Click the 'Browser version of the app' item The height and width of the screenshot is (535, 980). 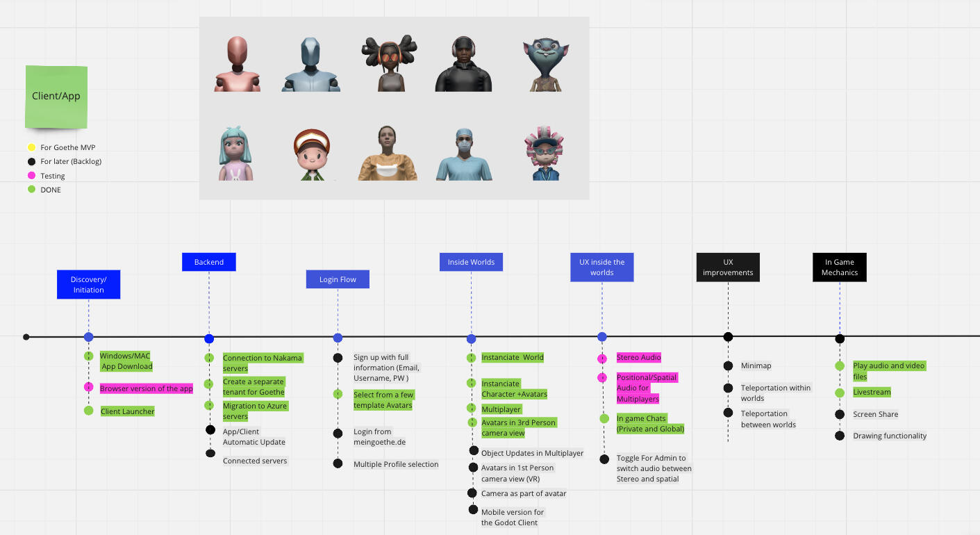146,389
